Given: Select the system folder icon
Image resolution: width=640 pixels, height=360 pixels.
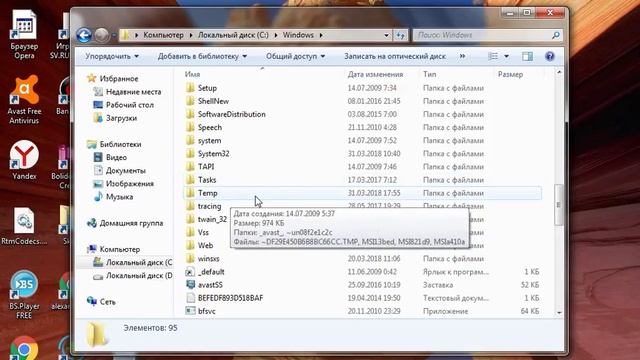Looking at the screenshot, I should coord(190,140).
